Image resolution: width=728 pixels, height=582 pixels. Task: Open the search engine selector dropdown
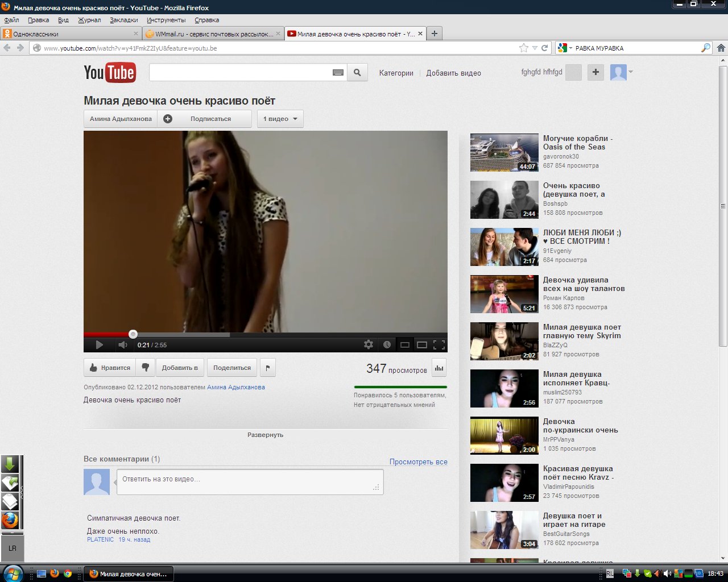(565, 48)
